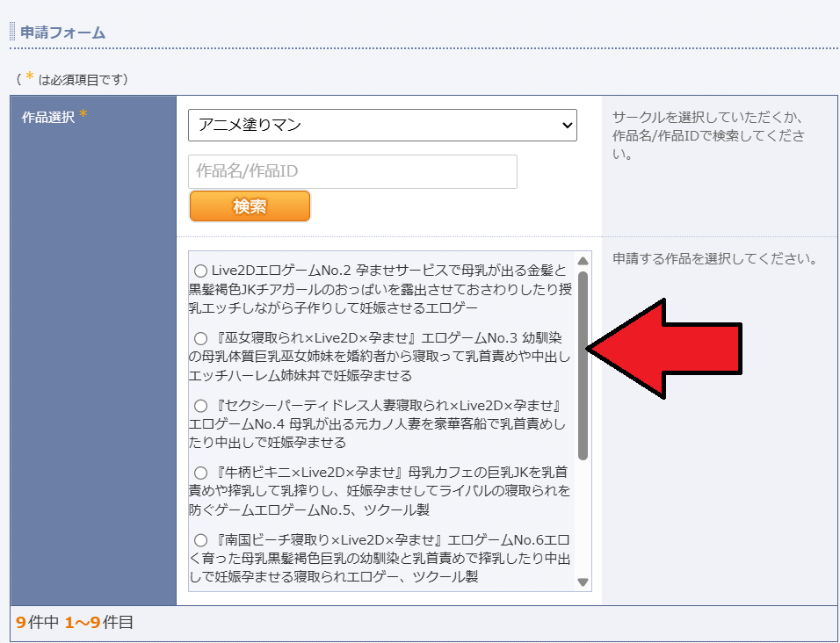The image size is (840, 643).
Task: Click the 作品名/作品ID input field
Action: [x=351, y=171]
